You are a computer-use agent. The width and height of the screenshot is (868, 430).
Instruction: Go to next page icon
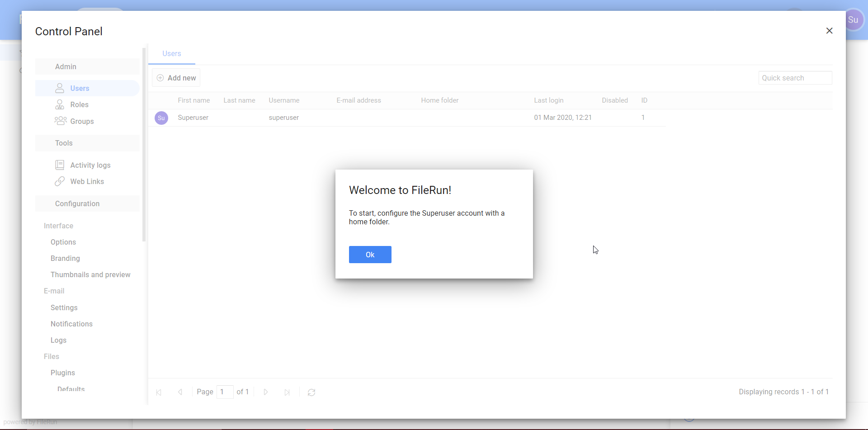[x=266, y=392]
